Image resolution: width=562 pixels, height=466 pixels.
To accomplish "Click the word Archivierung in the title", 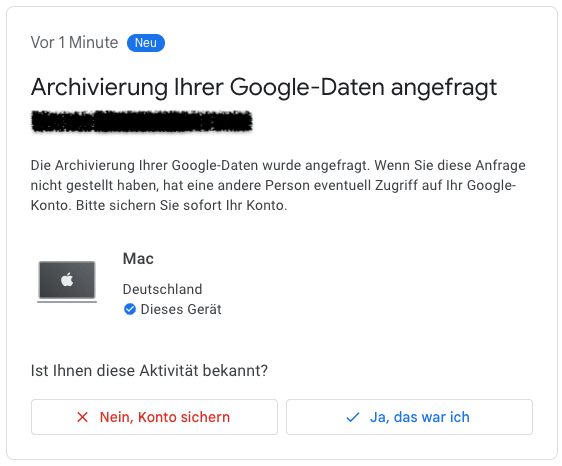I will (x=99, y=88).
